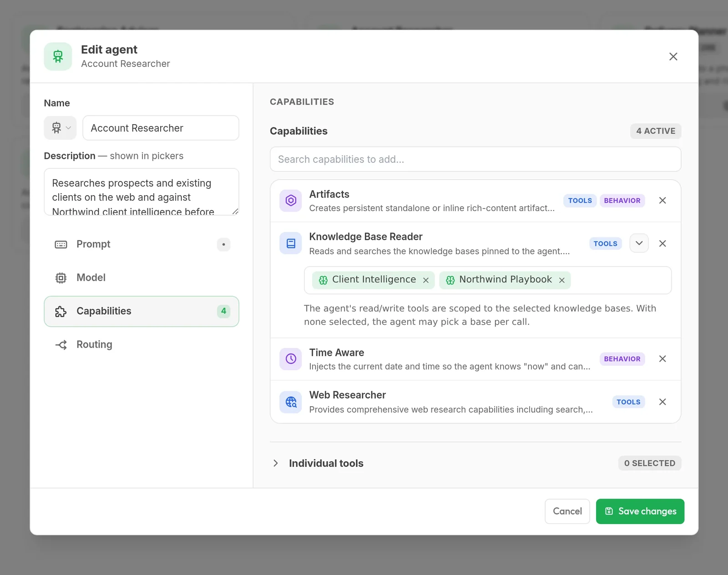Image resolution: width=728 pixels, height=575 pixels.
Task: Click the Account Researcher name field
Action: tap(161, 128)
